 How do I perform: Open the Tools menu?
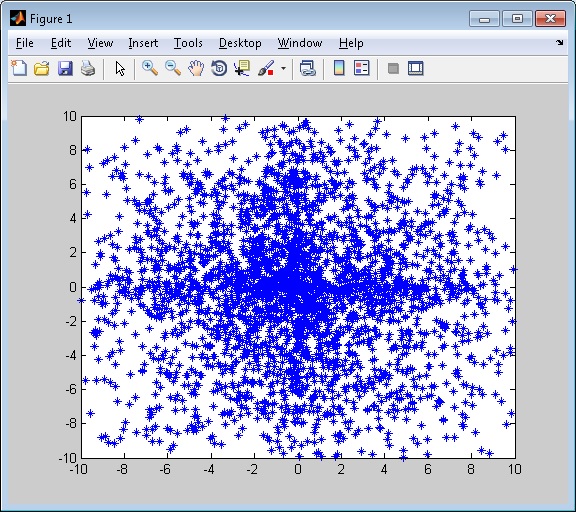click(188, 43)
